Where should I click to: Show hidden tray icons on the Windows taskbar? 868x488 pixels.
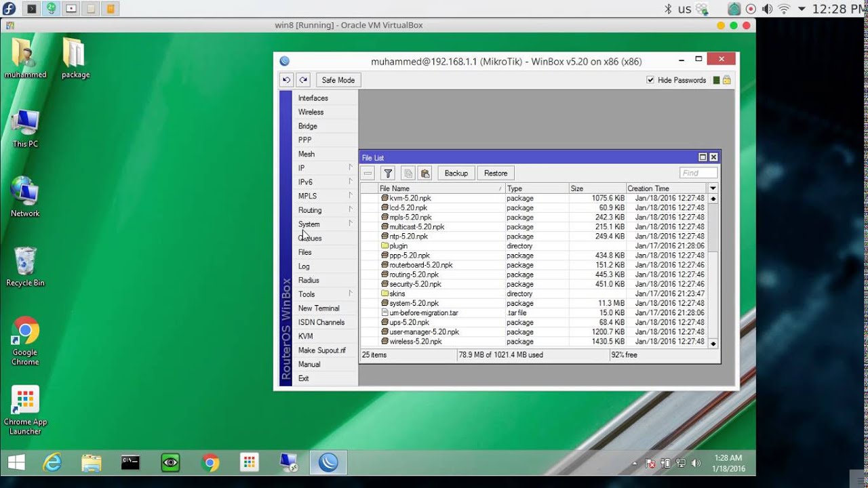(635, 464)
